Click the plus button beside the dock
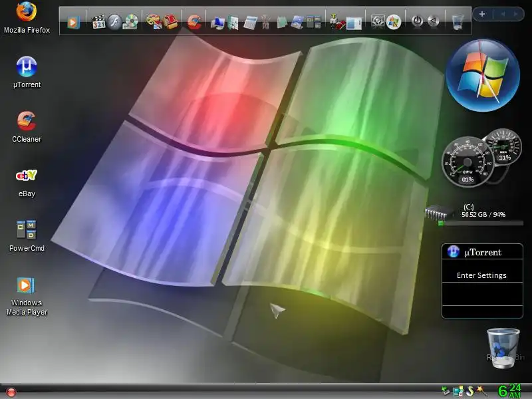Viewport: 532px width, 399px height. pyautogui.click(x=481, y=14)
